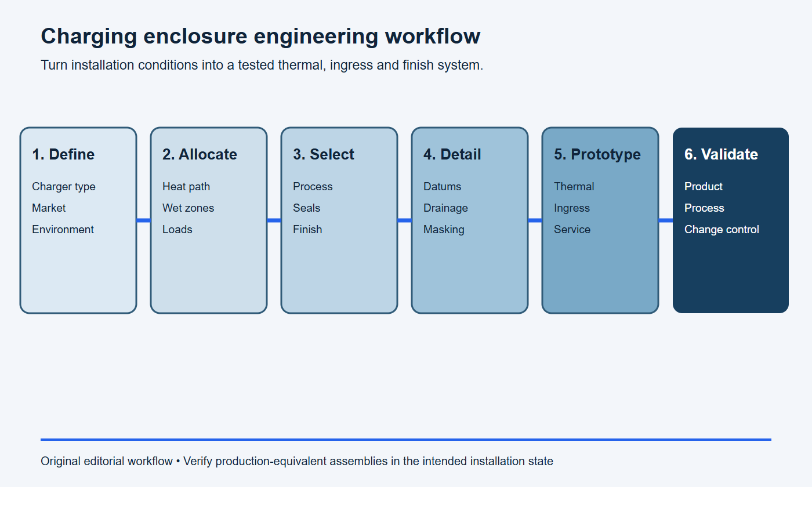The image size is (812, 522).
Task: Click 'Wet zones' in Allocate card
Action: 188,208
